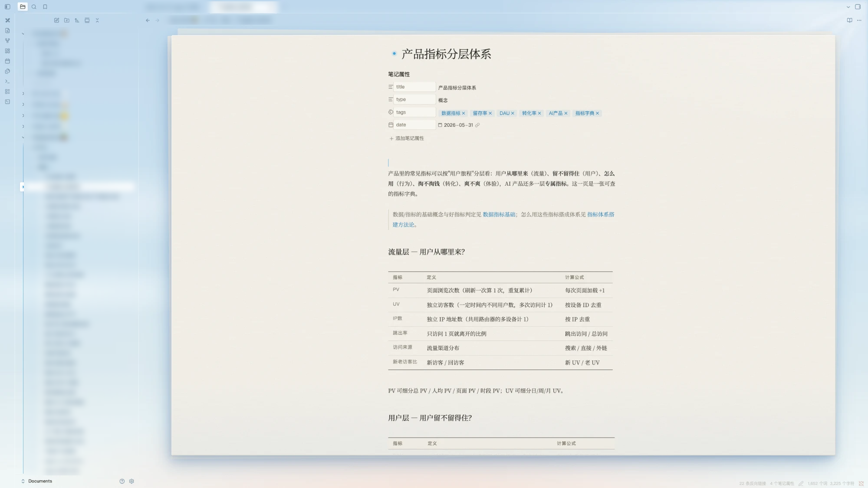This screenshot has width=868, height=488.
Task: Change the file sort order
Action: point(77,20)
